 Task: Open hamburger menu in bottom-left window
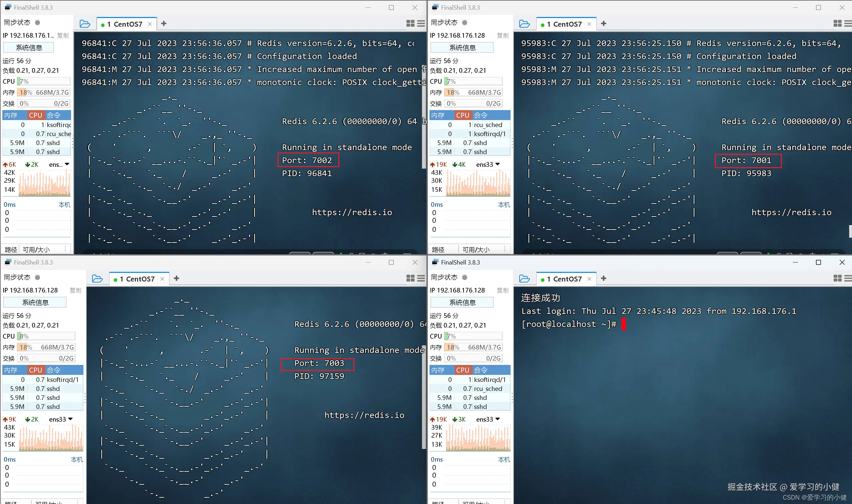pyautogui.click(x=421, y=278)
